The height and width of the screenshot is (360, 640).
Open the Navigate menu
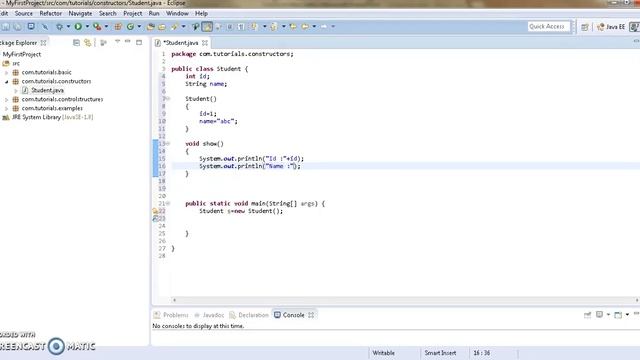coord(80,13)
